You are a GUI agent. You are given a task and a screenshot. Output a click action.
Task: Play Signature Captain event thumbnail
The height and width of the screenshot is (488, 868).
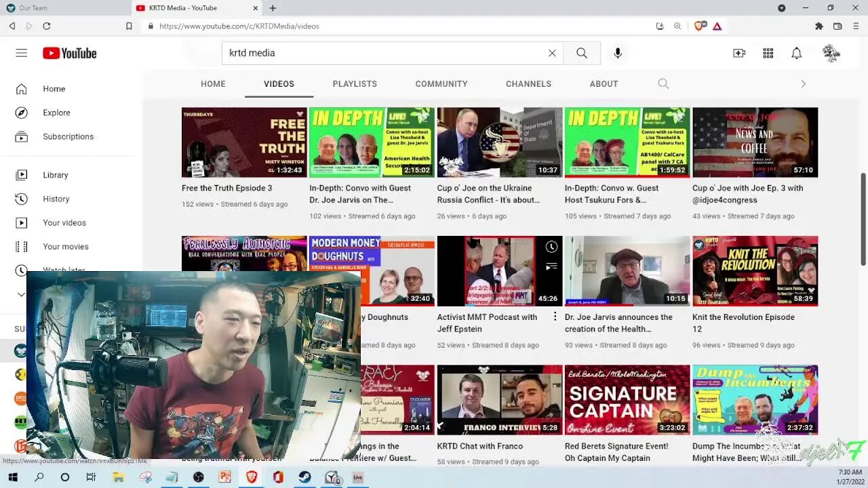pos(627,401)
